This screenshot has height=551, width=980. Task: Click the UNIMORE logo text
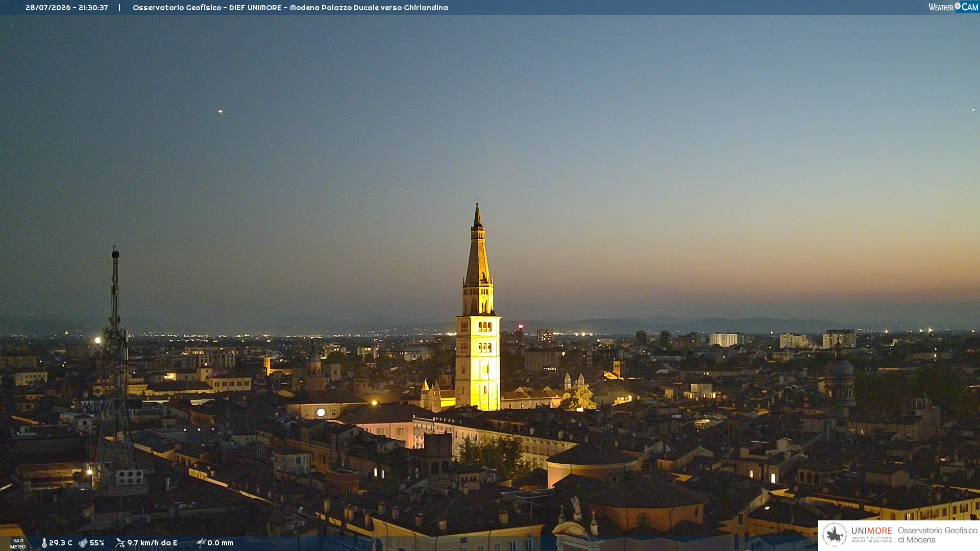click(x=872, y=534)
